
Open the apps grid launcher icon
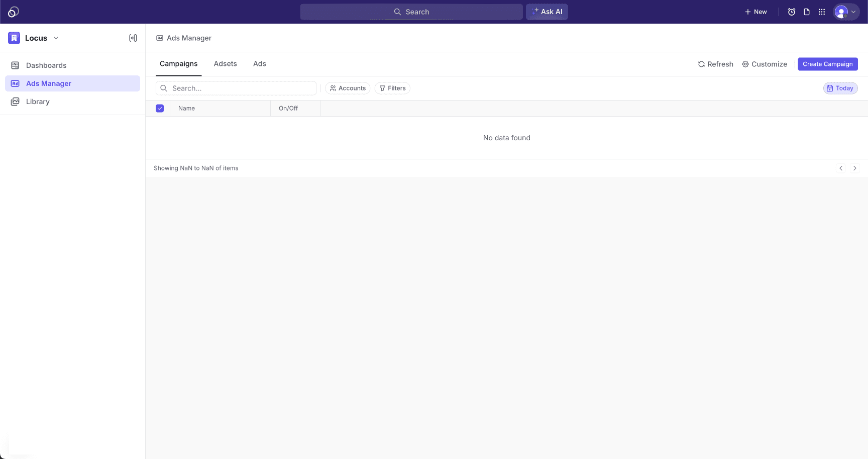(822, 12)
